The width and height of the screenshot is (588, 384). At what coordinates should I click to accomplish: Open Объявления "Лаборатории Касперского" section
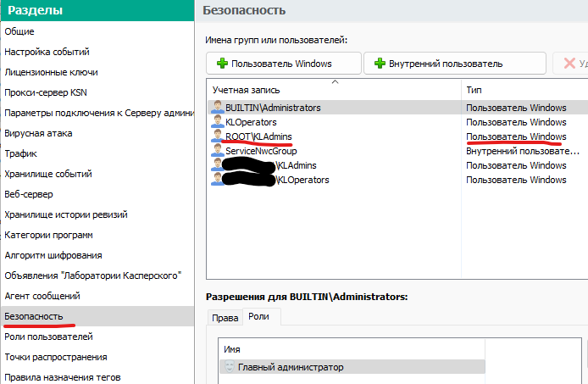point(93,275)
